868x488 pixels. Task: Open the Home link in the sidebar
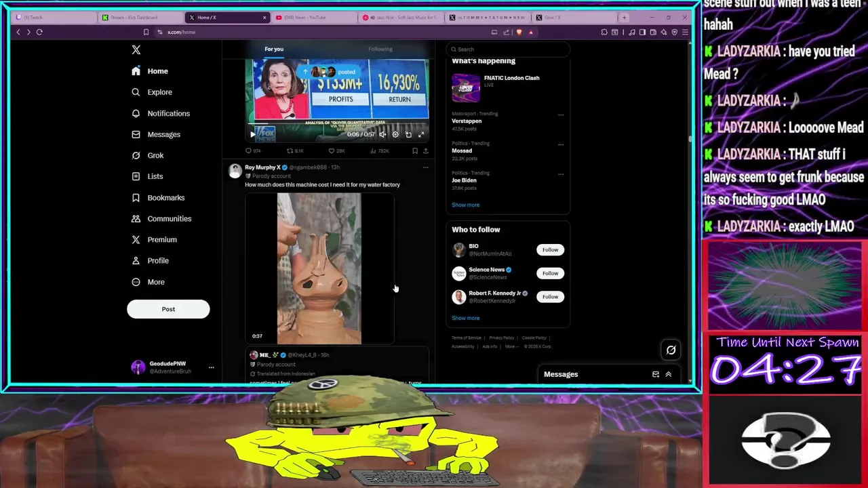[x=151, y=71]
